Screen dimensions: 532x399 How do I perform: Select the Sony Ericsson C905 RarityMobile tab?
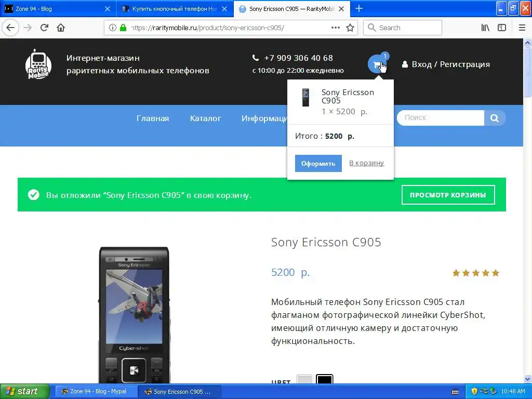coord(292,8)
